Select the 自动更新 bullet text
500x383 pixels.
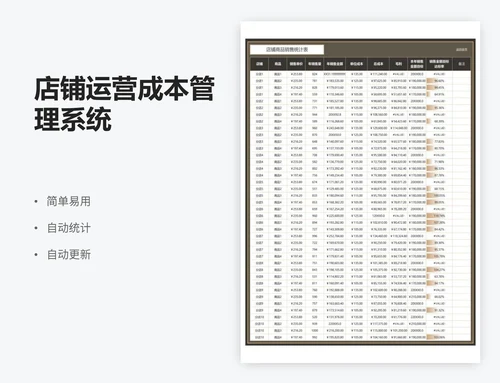(69, 255)
